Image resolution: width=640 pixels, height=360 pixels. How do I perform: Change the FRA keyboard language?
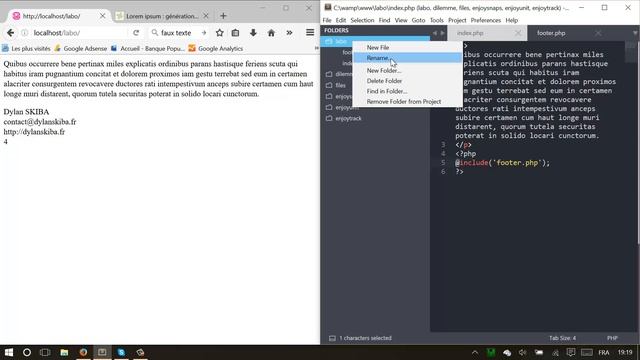604,352
